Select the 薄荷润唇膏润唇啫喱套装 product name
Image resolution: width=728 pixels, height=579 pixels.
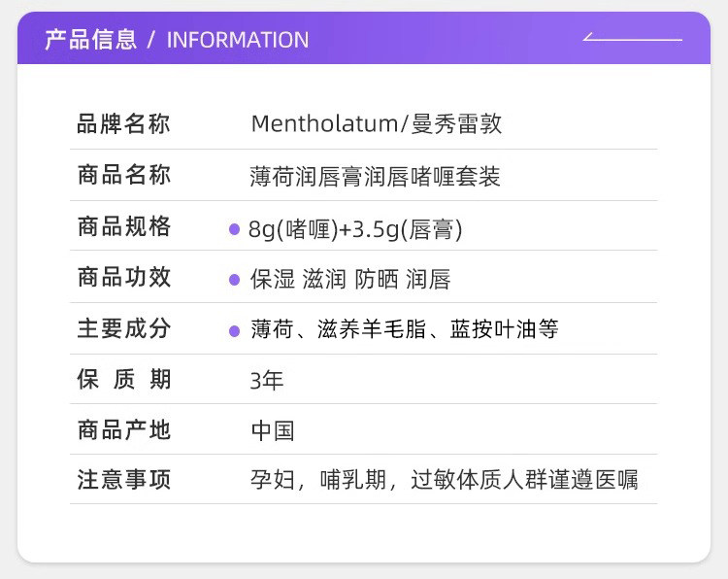pyautogui.click(x=376, y=177)
